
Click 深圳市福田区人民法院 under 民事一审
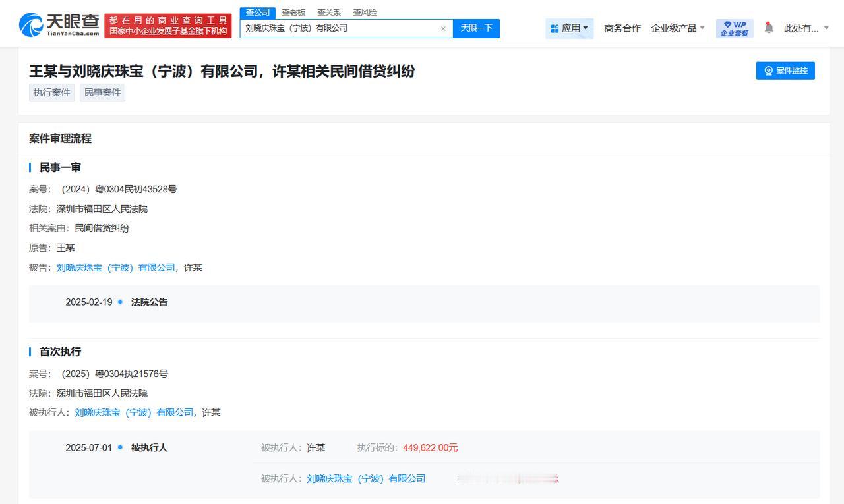tap(102, 209)
